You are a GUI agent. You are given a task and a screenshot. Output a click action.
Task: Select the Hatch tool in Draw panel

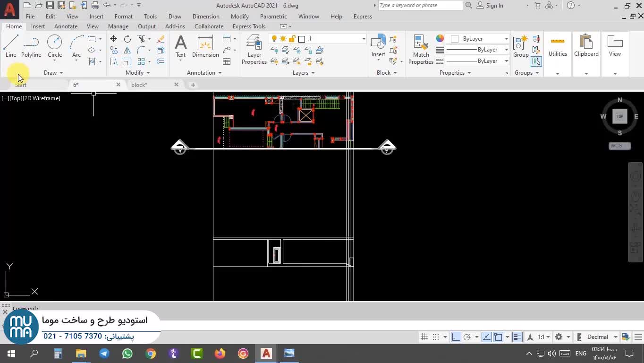click(x=93, y=61)
